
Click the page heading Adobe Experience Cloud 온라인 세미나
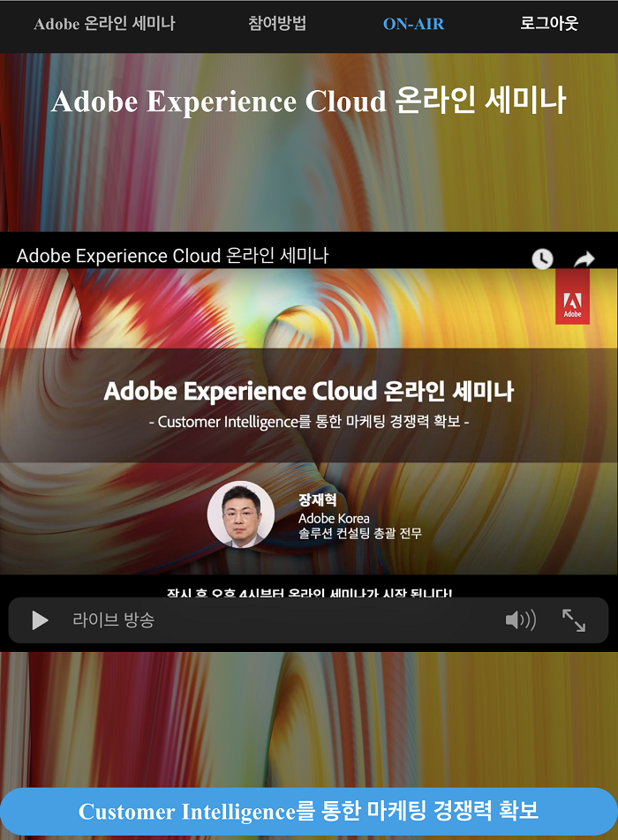point(309,101)
